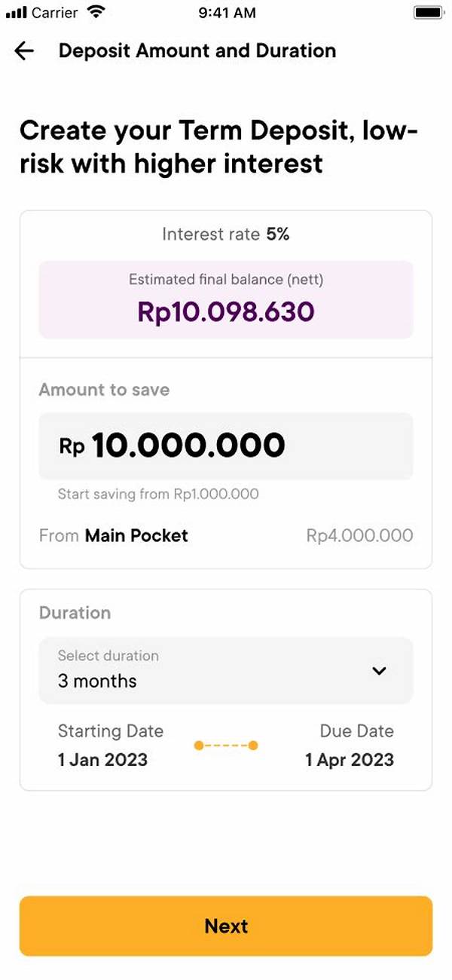Tap the Rp4.000.000 balance link
The image size is (452, 980).
[x=359, y=535]
